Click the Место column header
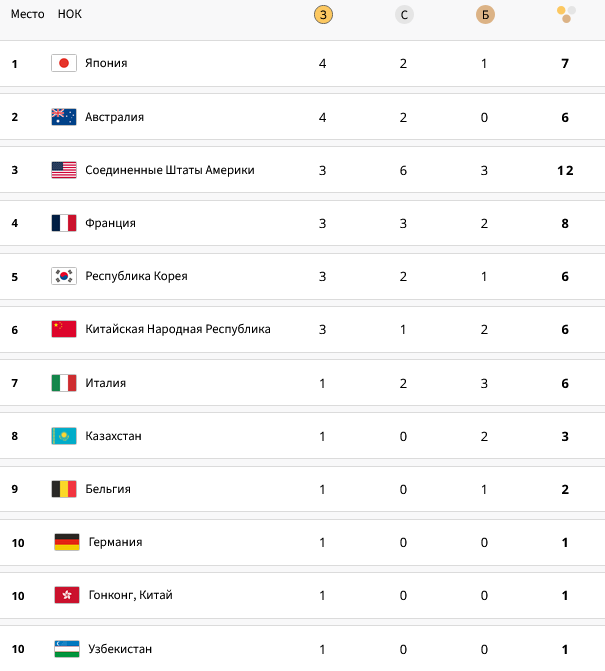The height and width of the screenshot is (671, 605). point(28,14)
